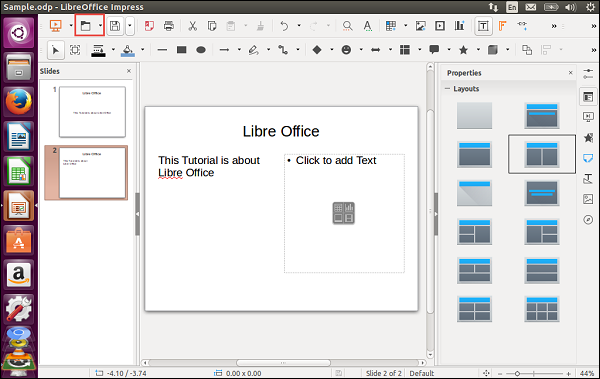
Task: Click the Insert Chart toolbar icon
Action: (459, 26)
